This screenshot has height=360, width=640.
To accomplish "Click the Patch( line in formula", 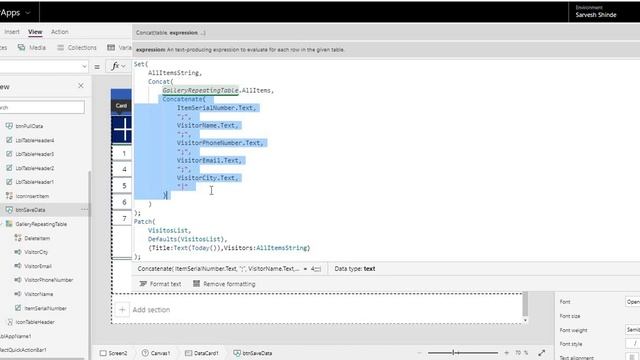I will coord(144,221).
